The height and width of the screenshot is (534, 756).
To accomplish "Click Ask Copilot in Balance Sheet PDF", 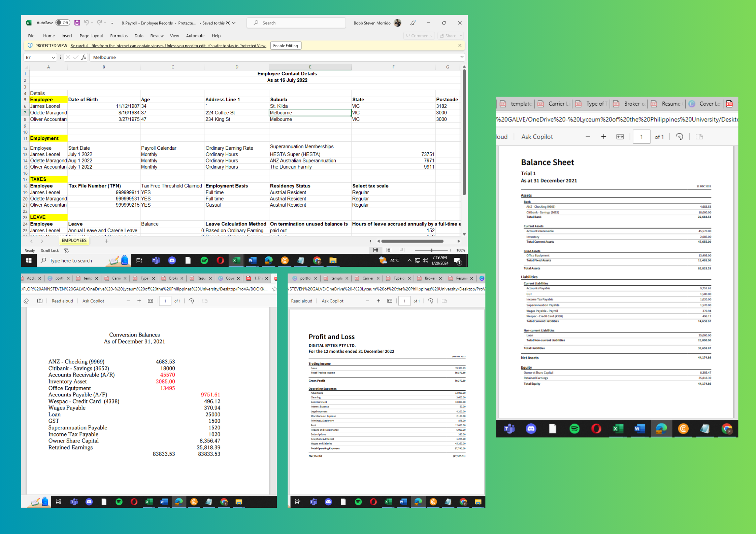I will 537,137.
